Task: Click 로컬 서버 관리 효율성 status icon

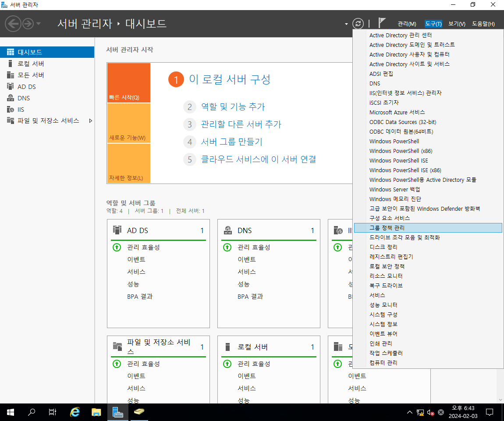Action: point(227,364)
